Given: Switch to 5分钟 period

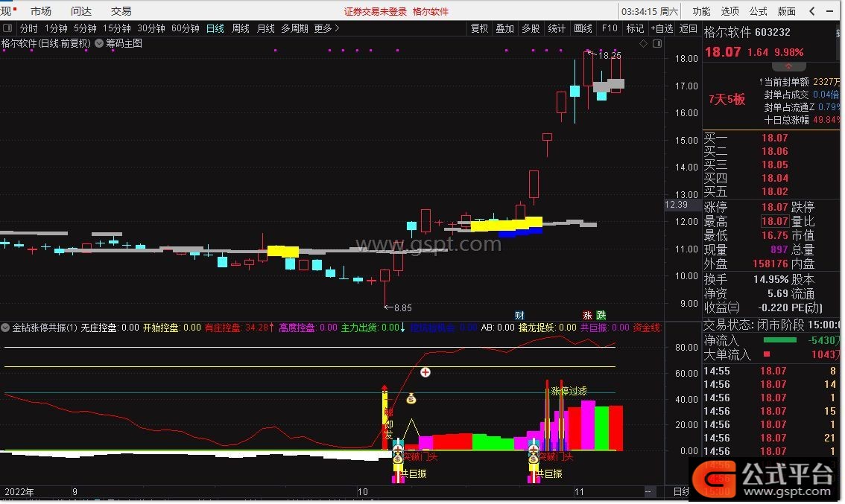Looking at the screenshot, I should 85,28.
